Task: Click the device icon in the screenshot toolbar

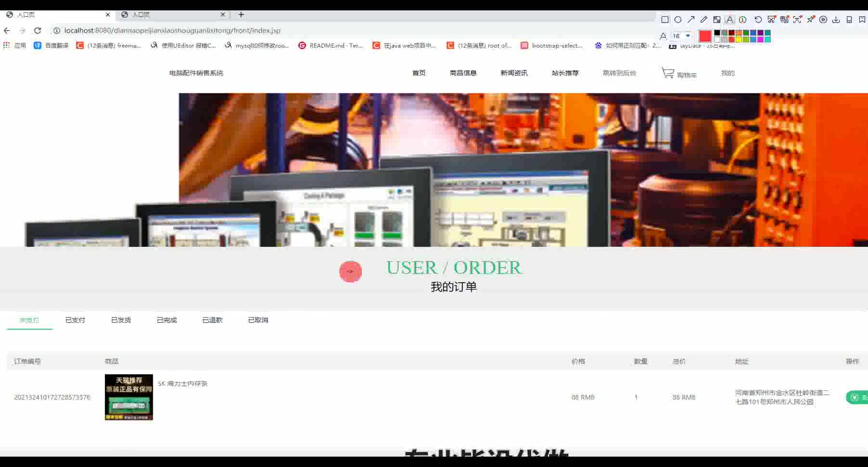Action: point(849,20)
